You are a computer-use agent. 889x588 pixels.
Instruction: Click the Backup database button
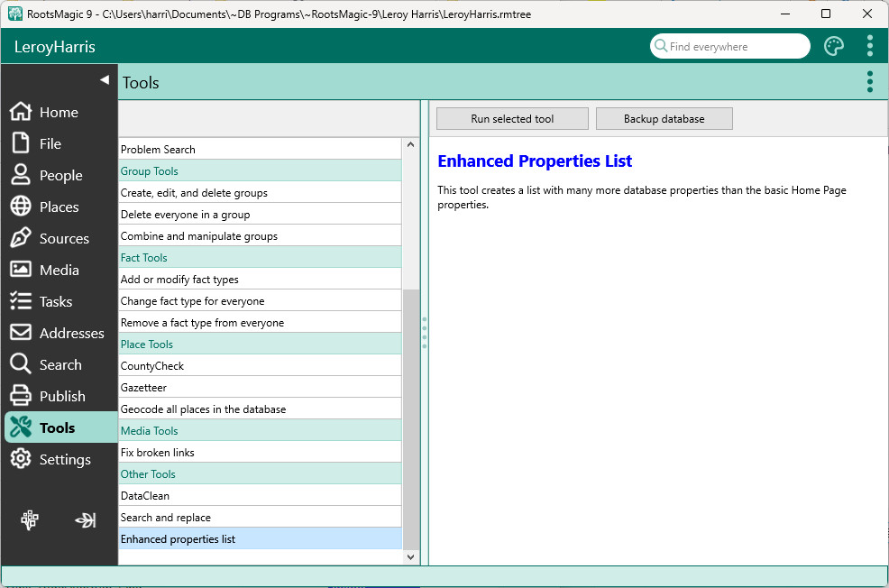[664, 119]
